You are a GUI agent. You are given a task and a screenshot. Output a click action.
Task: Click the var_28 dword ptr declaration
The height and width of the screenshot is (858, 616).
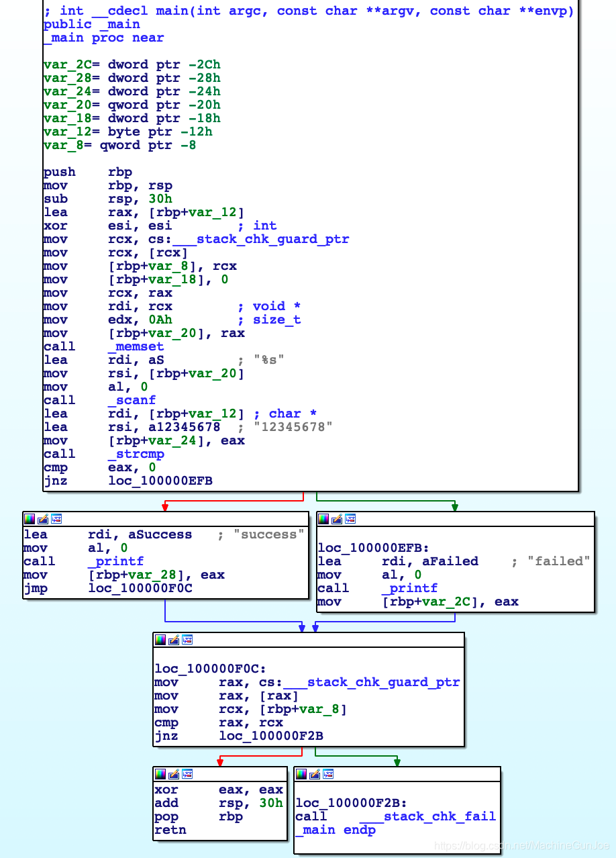[132, 78]
